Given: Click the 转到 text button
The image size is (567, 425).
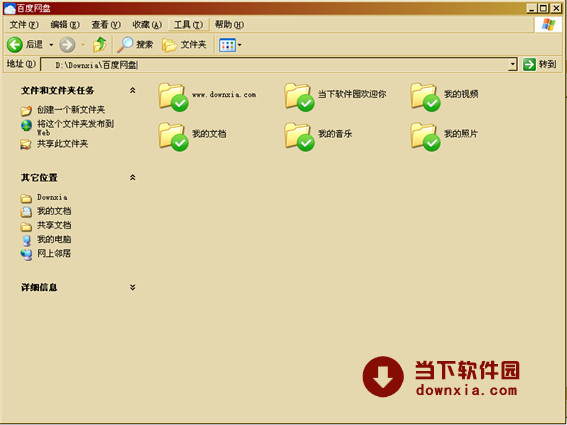Looking at the screenshot, I should [x=547, y=65].
